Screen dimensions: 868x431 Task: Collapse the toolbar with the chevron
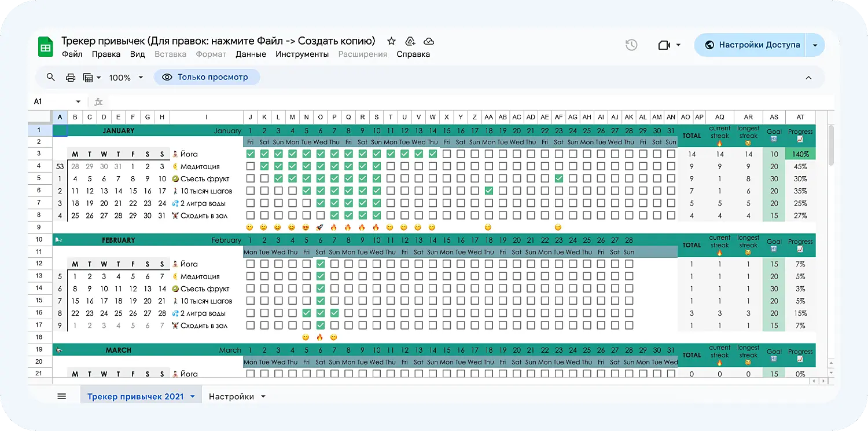(x=808, y=78)
